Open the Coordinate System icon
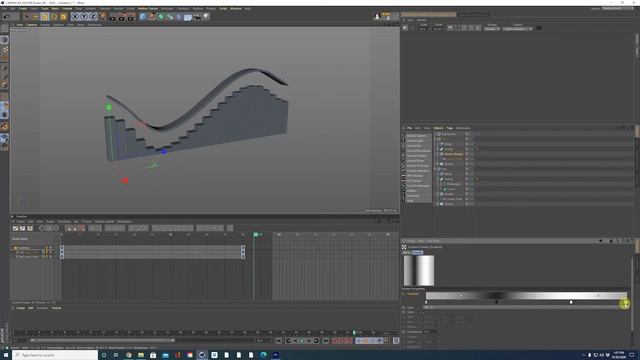640x360 pixels. (102, 17)
